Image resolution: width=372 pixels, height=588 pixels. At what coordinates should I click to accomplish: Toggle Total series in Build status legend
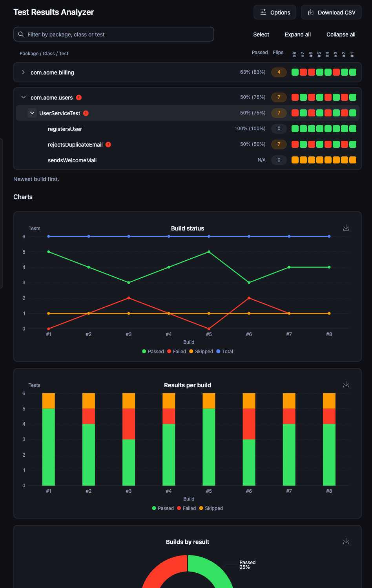point(224,352)
